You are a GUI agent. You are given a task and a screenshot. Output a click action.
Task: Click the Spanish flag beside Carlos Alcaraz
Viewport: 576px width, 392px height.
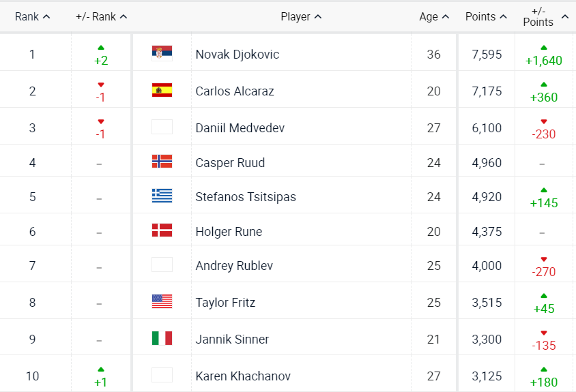click(162, 90)
